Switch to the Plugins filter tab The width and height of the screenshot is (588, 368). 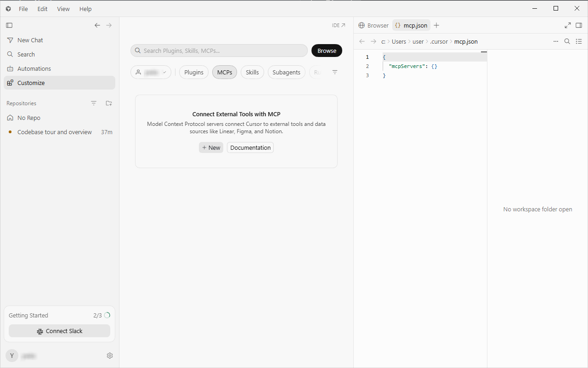coord(194,72)
